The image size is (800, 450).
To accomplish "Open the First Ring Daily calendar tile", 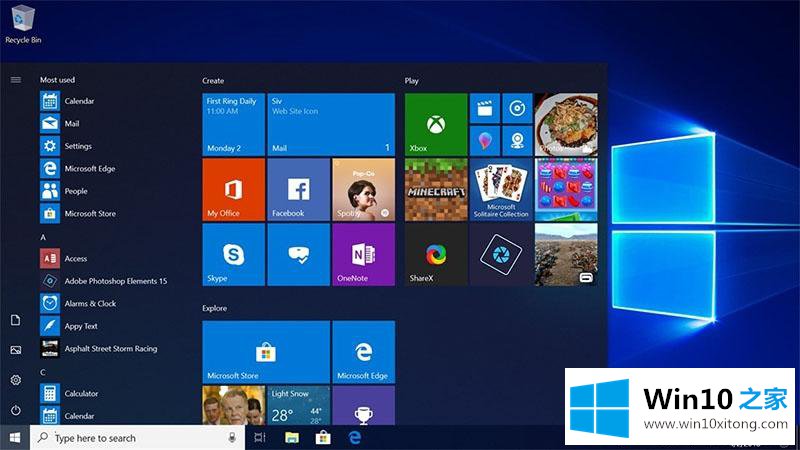I will pos(234,124).
